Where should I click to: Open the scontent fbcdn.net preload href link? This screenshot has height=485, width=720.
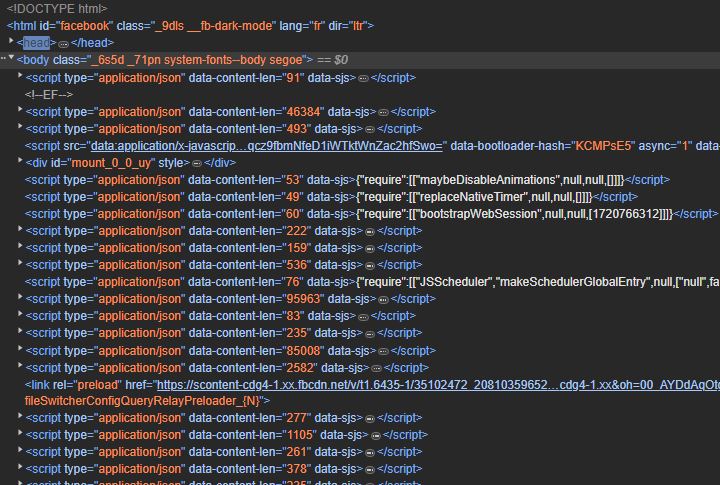(438, 385)
